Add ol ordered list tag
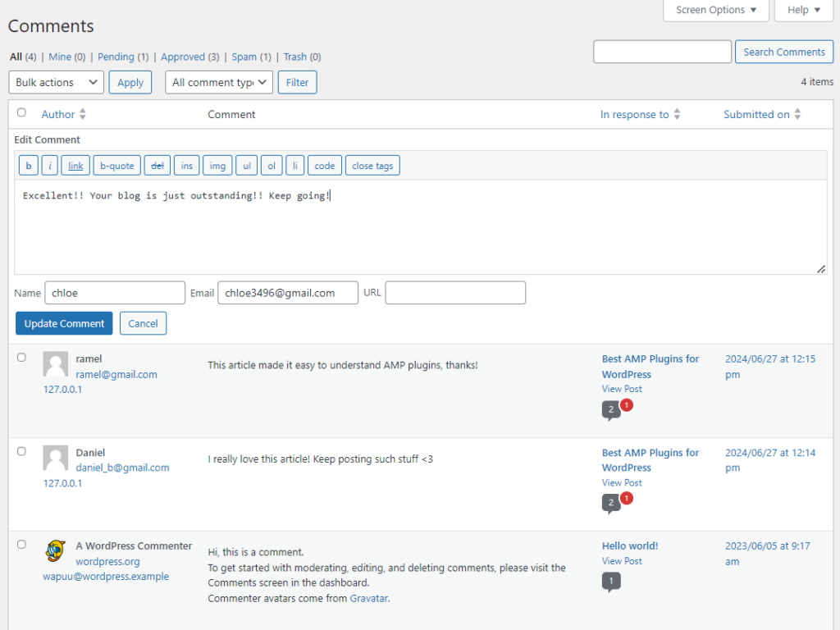The image size is (840, 630). pos(272,166)
